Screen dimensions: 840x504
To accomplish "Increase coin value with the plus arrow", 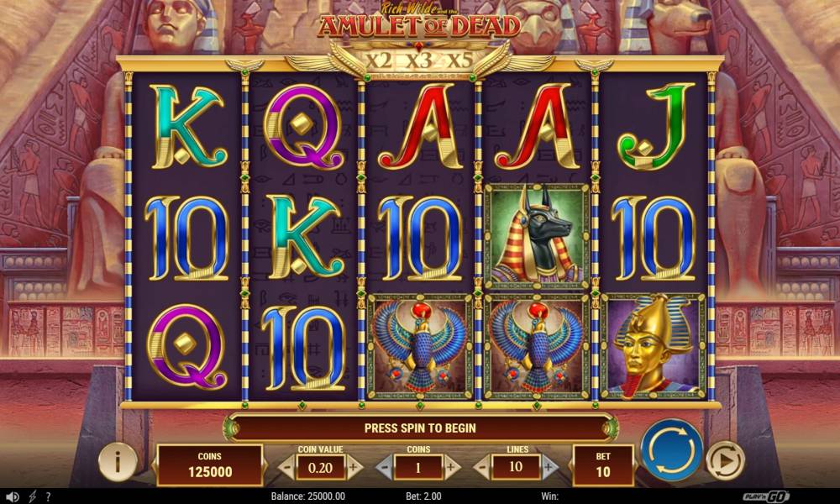I will [354, 468].
